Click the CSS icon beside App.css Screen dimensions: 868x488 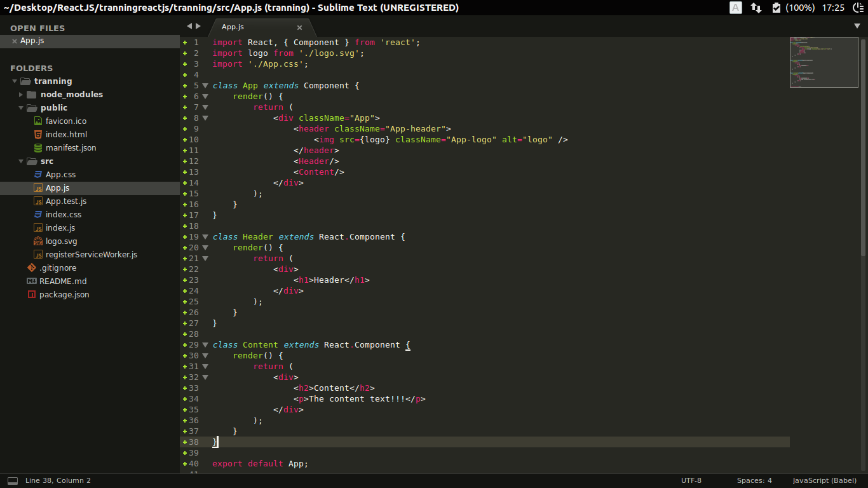(38, 174)
